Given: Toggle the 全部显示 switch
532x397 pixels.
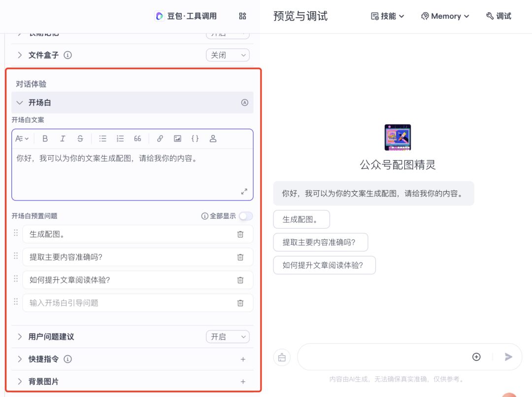Looking at the screenshot, I should 246,216.
